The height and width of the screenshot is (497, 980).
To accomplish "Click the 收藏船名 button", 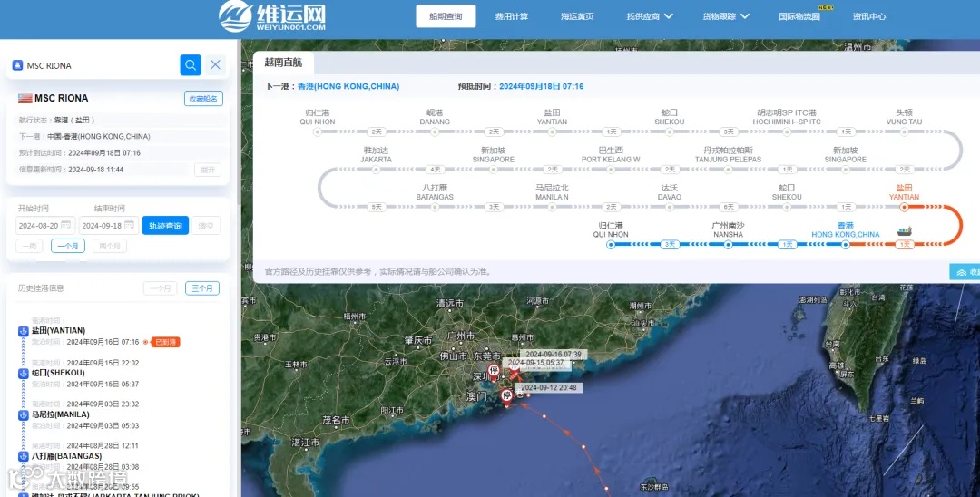I will (203, 99).
